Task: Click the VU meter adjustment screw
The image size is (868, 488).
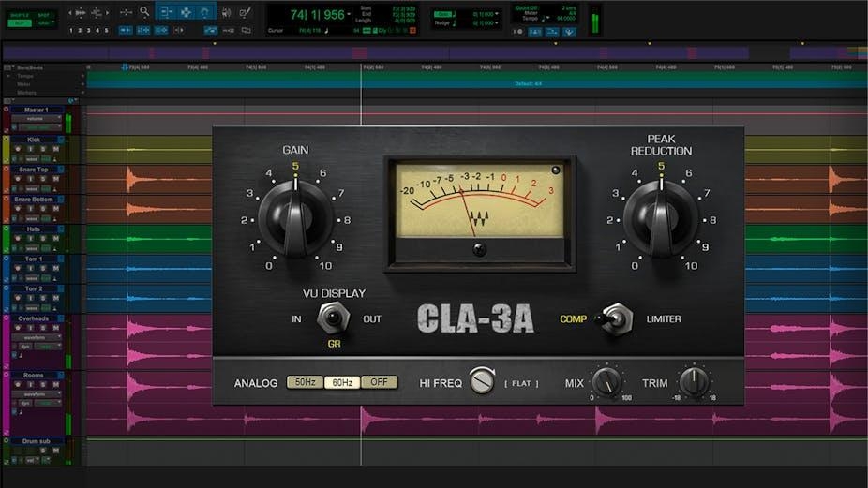Action: click(x=479, y=249)
